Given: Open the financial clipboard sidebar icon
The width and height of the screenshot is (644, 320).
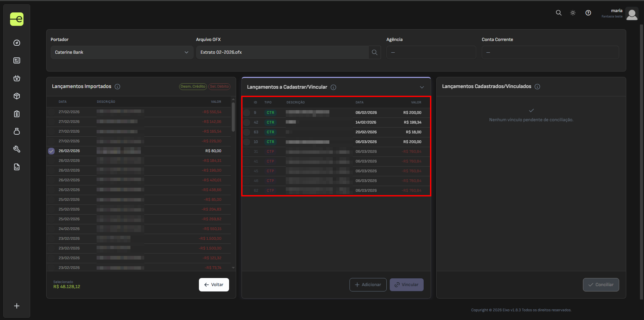Looking at the screenshot, I should [17, 114].
